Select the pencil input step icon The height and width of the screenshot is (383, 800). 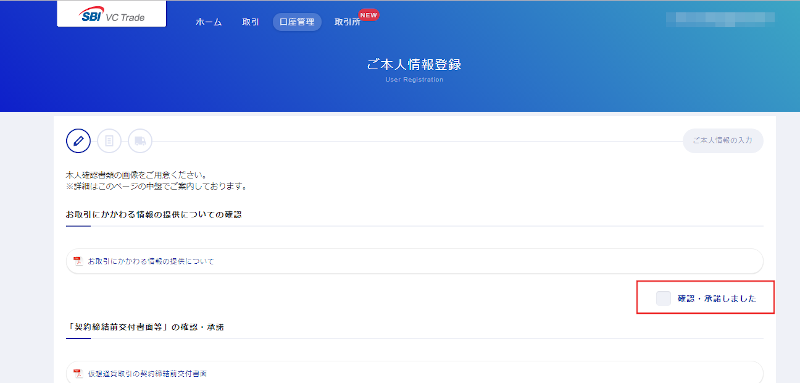[78, 141]
